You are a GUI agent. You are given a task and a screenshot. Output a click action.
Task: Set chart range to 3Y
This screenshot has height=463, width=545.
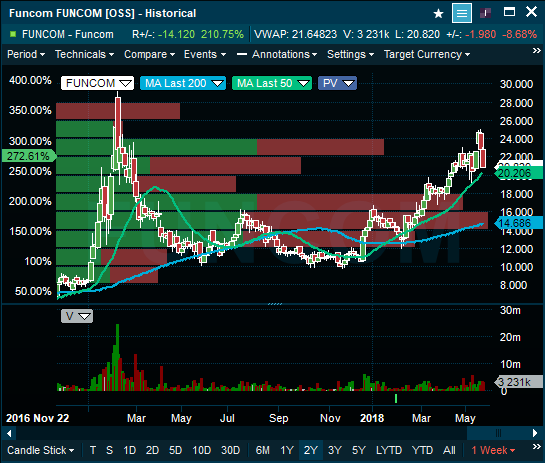[335, 450]
